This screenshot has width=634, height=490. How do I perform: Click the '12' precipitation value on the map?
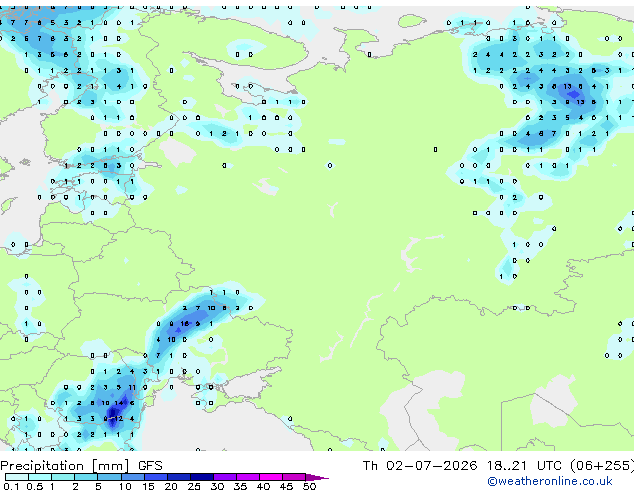[118, 419]
